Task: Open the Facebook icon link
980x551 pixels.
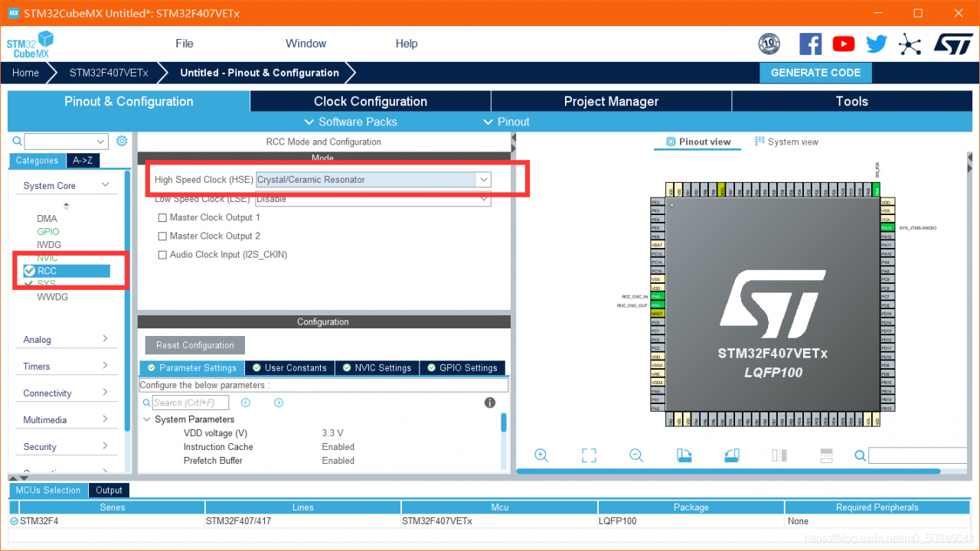Action: [x=810, y=44]
